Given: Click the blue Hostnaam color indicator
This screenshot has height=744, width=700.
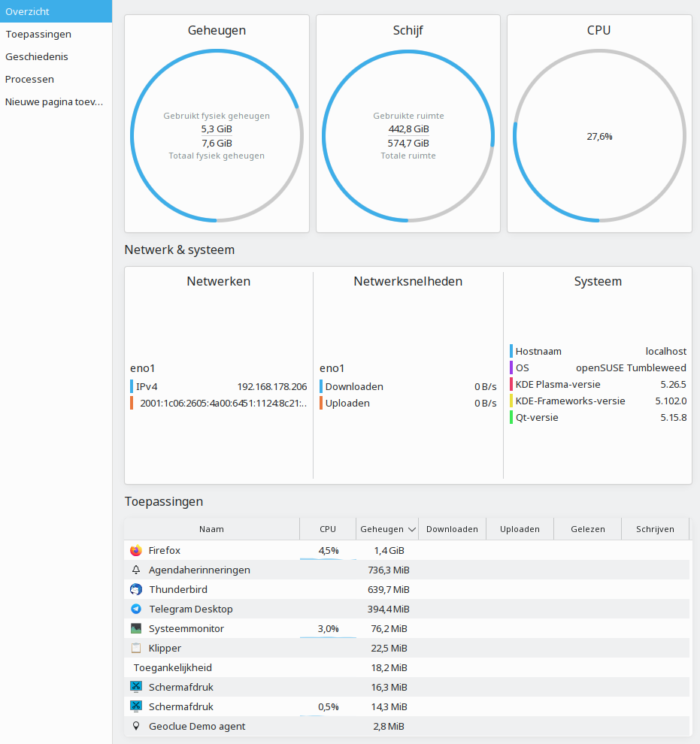Looking at the screenshot, I should click(x=511, y=351).
